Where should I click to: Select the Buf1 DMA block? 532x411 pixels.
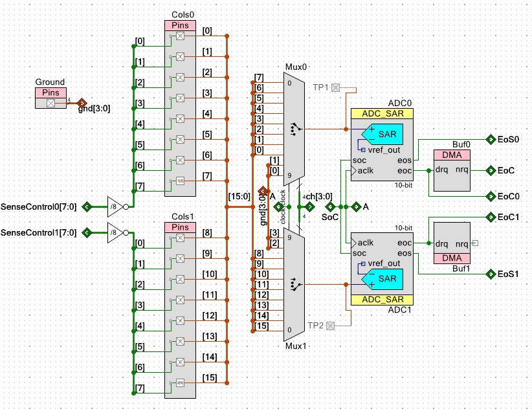[x=452, y=243]
